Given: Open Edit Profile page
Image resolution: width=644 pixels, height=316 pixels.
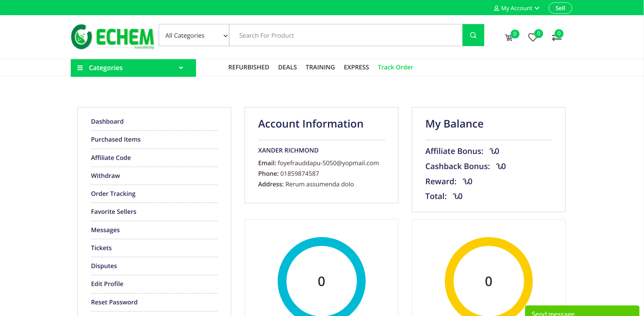Looking at the screenshot, I should tap(107, 284).
